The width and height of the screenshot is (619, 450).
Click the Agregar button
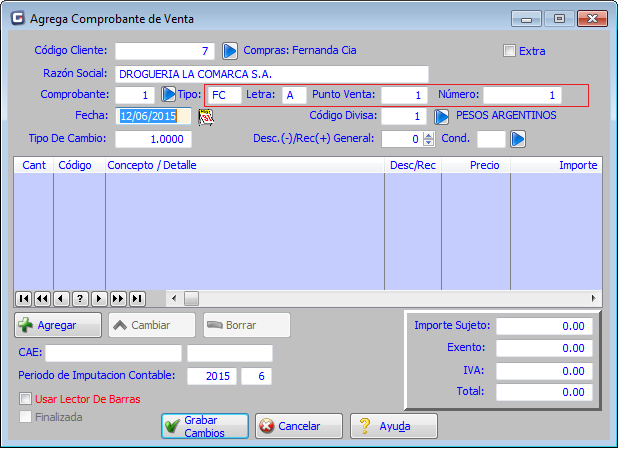tap(59, 325)
